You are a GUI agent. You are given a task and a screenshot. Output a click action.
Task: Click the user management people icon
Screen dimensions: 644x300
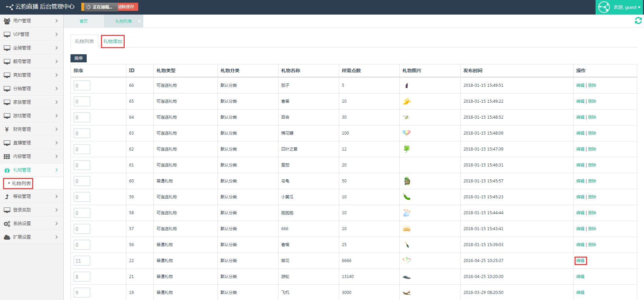point(7,21)
